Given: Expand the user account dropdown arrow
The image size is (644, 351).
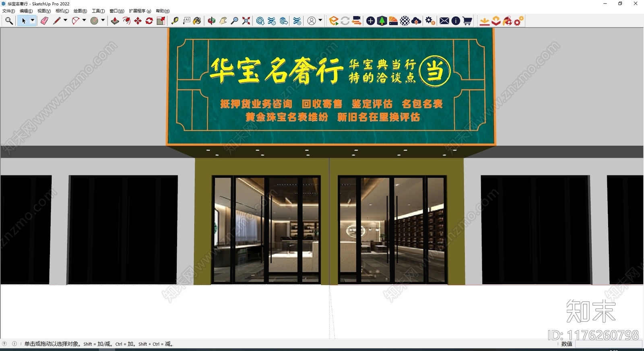Looking at the screenshot, I should (x=320, y=21).
